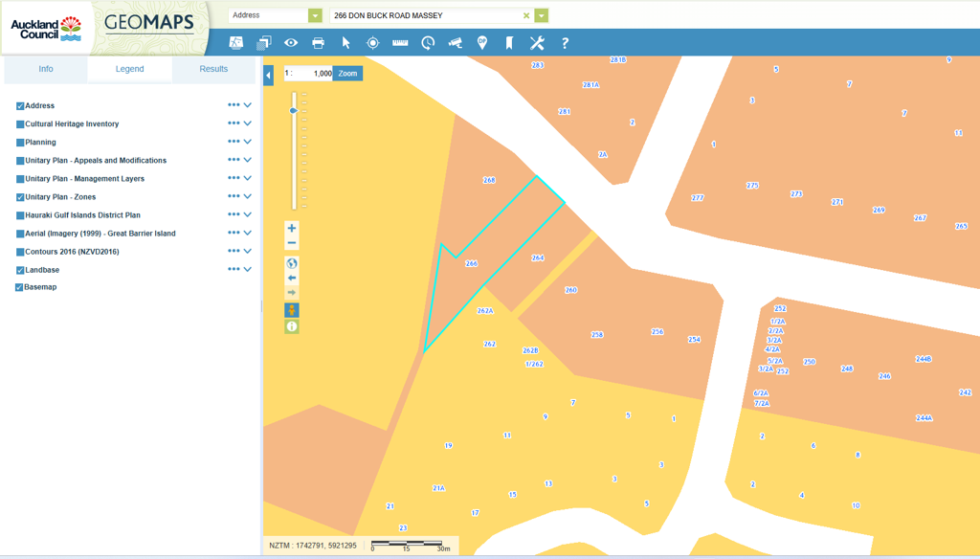Toggle Contours 2016 (NZVD2016) layer checkbox
The width and height of the screenshot is (980, 559).
pos(20,252)
